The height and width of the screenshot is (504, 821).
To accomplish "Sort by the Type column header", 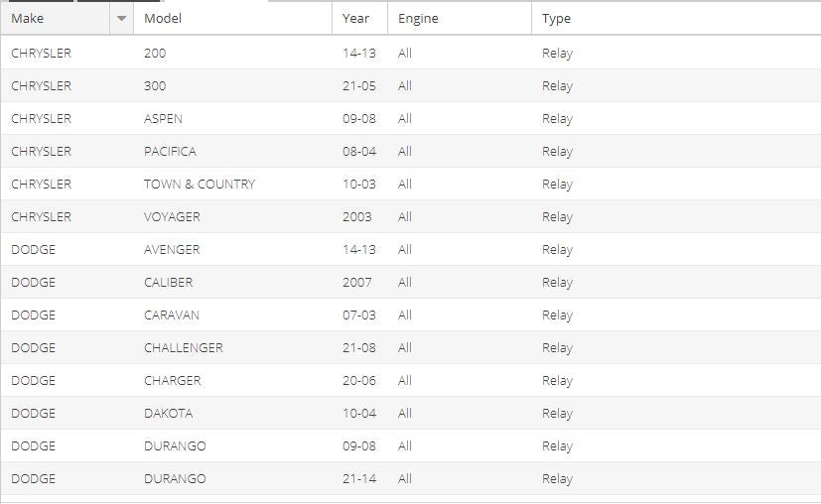I will click(x=676, y=18).
